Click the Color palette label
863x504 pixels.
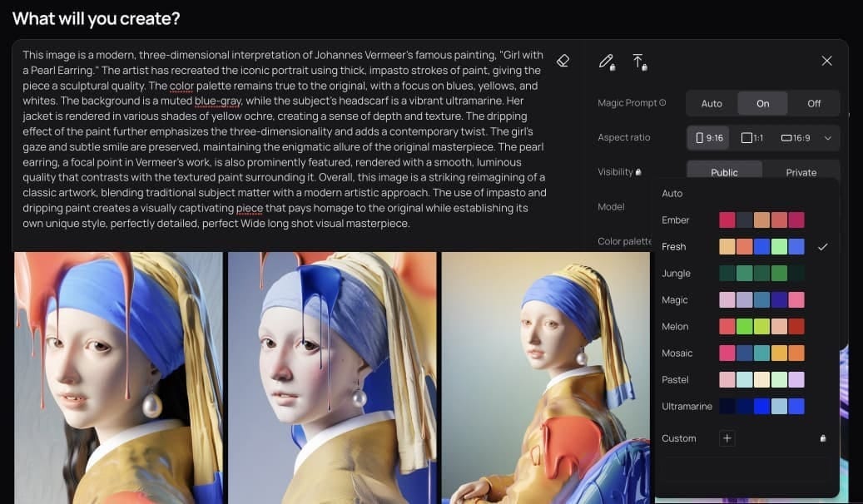click(x=625, y=241)
